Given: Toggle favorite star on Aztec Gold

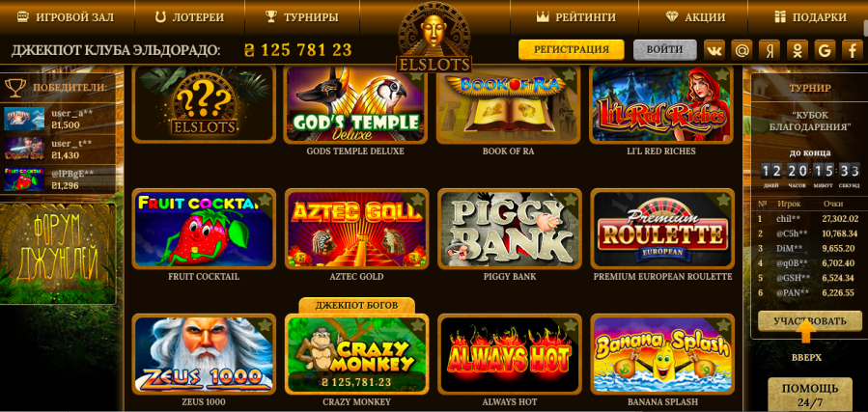Looking at the screenshot, I should [x=418, y=200].
